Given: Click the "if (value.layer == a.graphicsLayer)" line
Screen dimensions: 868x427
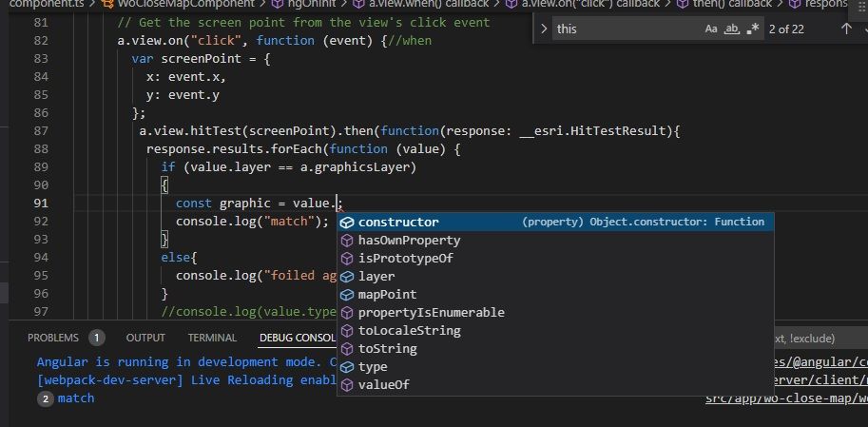Looking at the screenshot, I should (x=288, y=167).
